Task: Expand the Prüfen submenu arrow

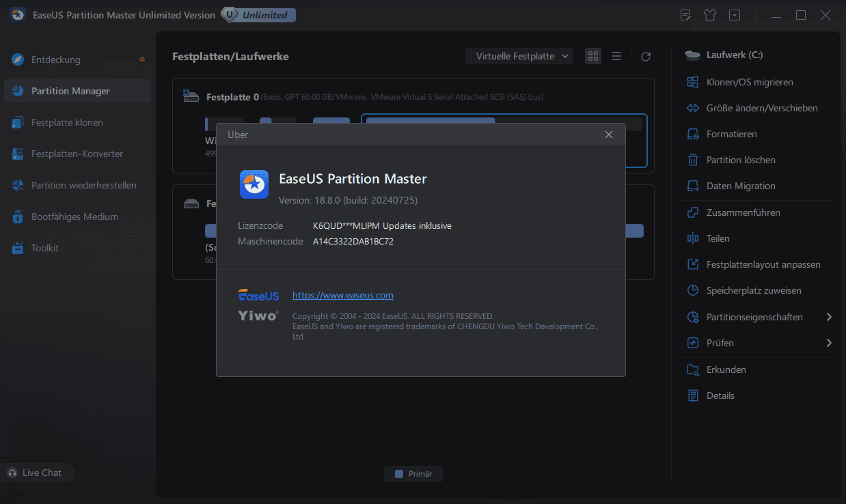Action: (829, 343)
